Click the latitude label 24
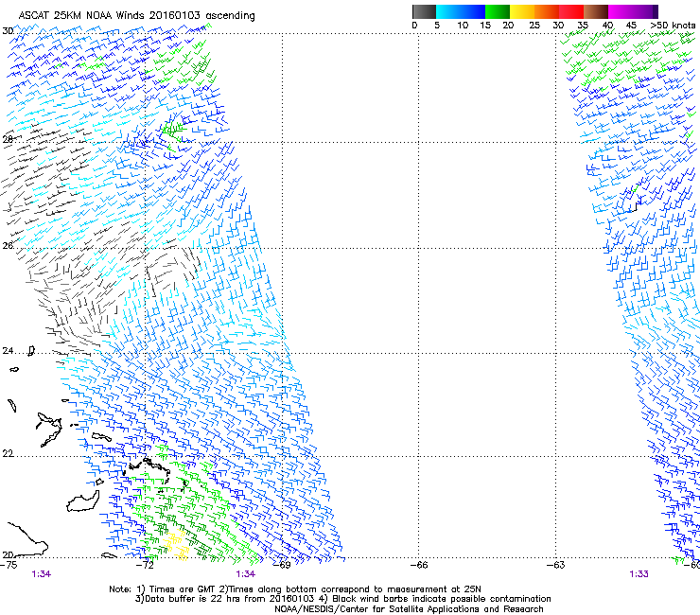Image resolution: width=700 pixels, height=615 pixels. (8, 351)
